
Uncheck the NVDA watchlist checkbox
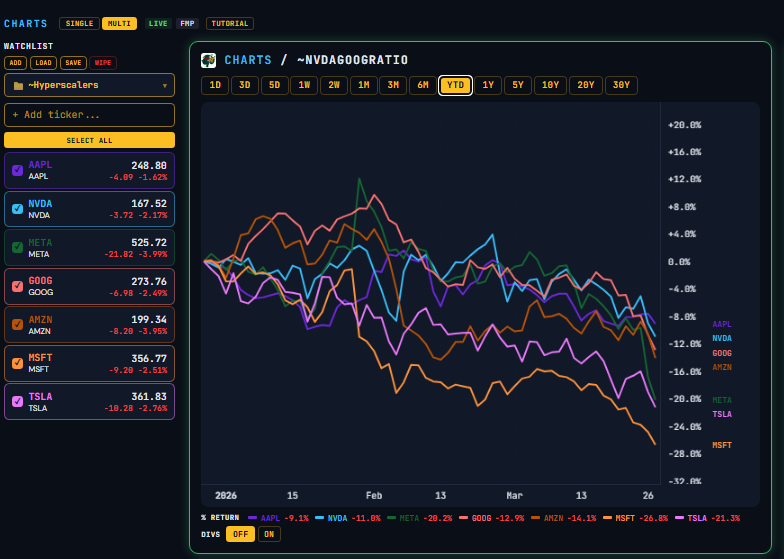pos(18,209)
